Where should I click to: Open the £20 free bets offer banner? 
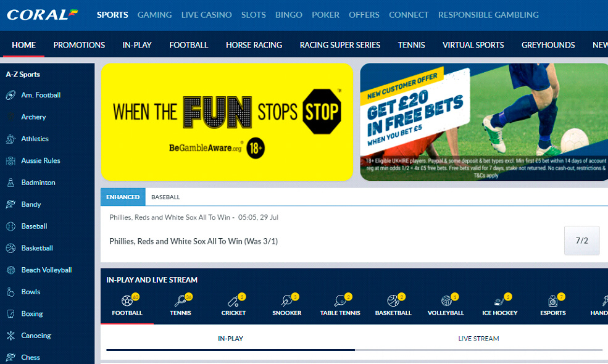(x=484, y=122)
